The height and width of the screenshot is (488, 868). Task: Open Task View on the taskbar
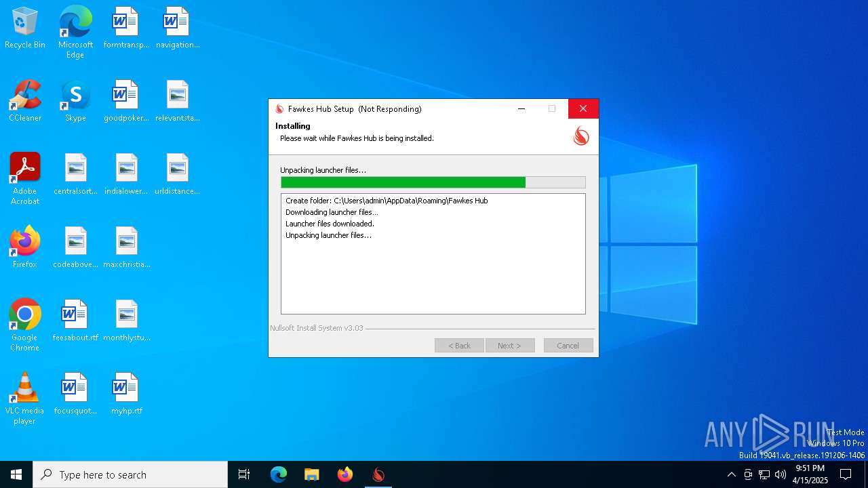(x=244, y=474)
